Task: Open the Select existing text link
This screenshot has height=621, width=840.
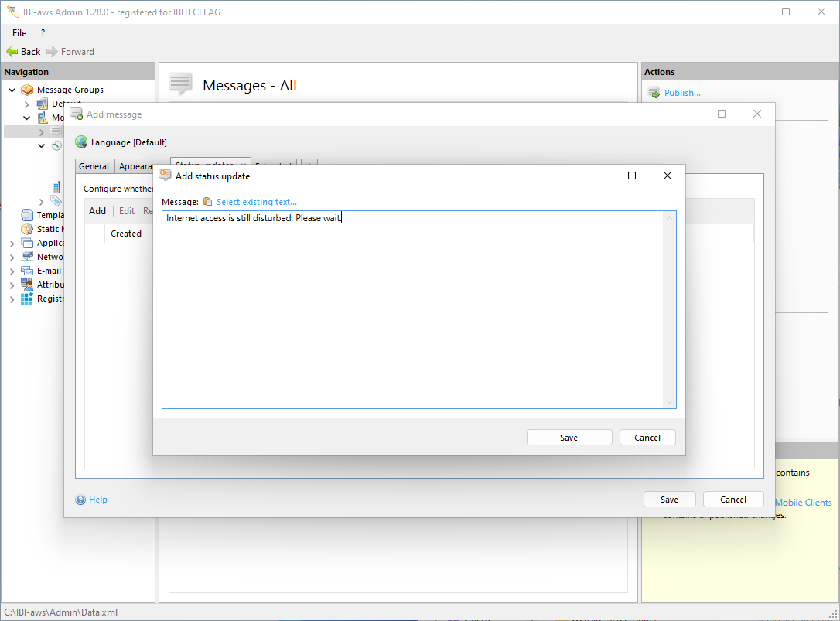Action: tap(256, 202)
